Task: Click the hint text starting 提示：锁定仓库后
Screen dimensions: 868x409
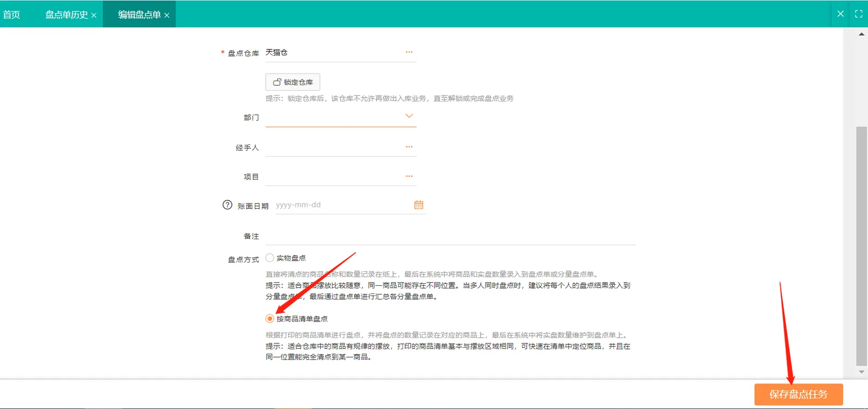Action: (390, 98)
